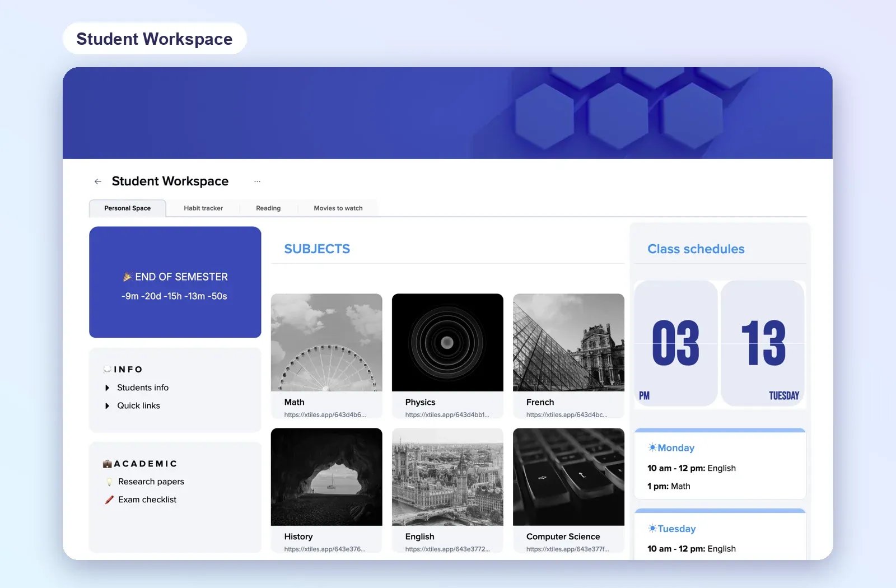The height and width of the screenshot is (588, 896).
Task: Click the Monday schedule heading
Action: tap(676, 448)
